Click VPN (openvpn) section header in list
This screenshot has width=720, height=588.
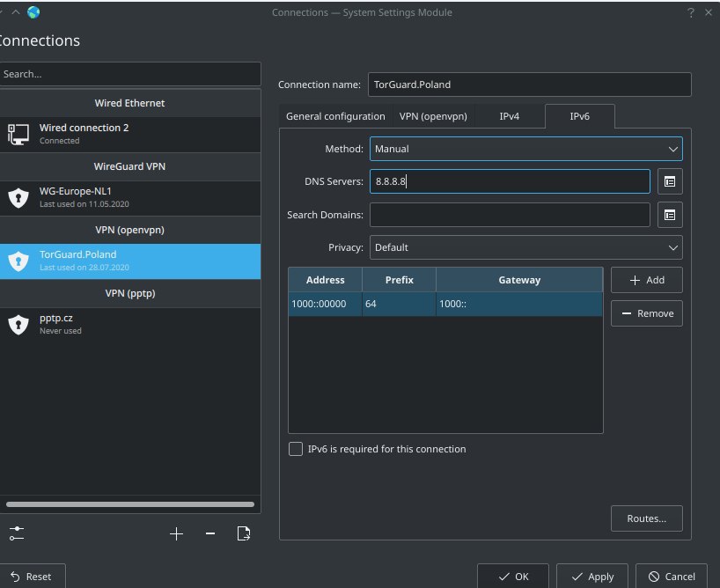tap(130, 230)
